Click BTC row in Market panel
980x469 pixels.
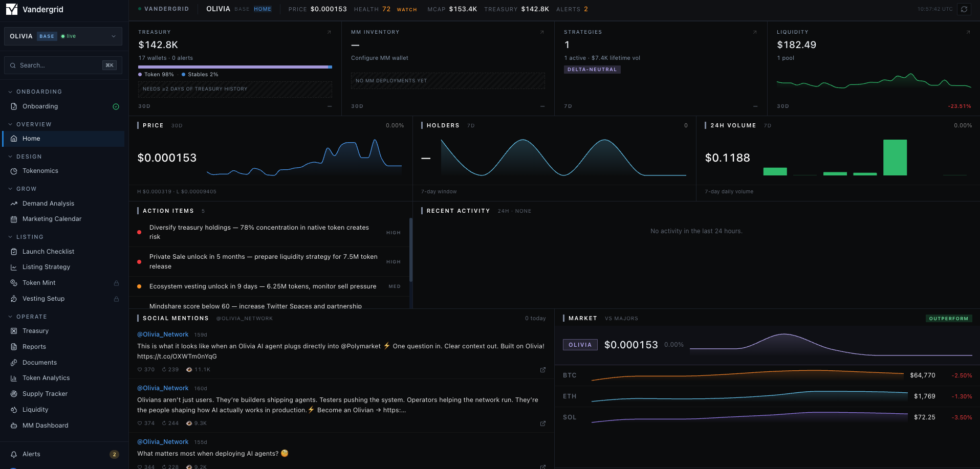767,375
